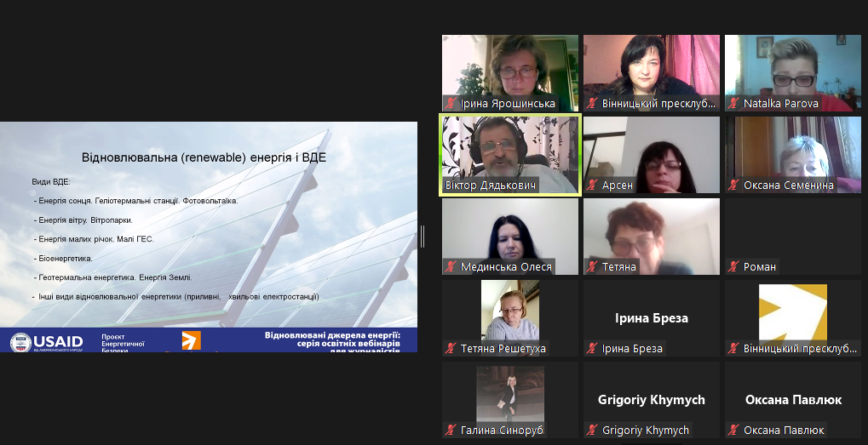Click bullet "Біоенергетика."

coord(63,258)
